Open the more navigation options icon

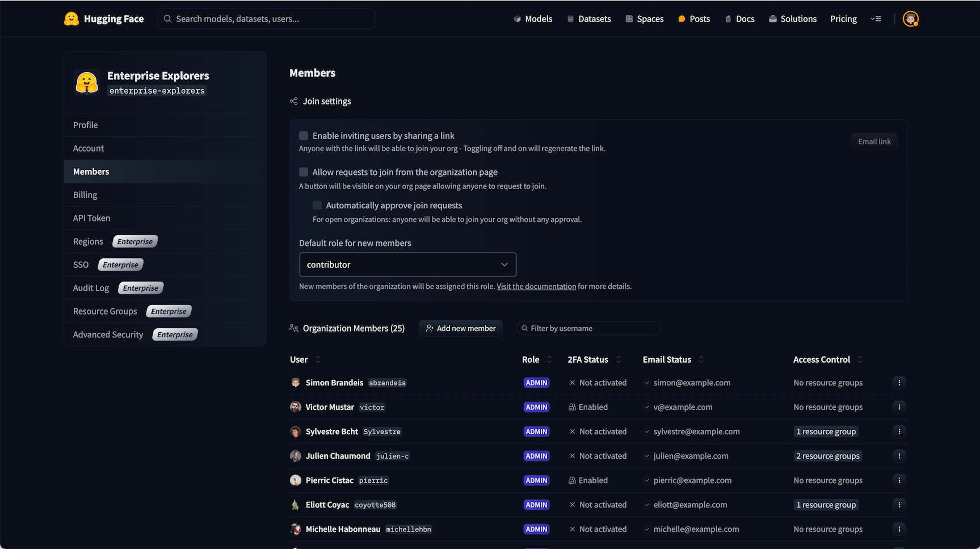click(876, 19)
